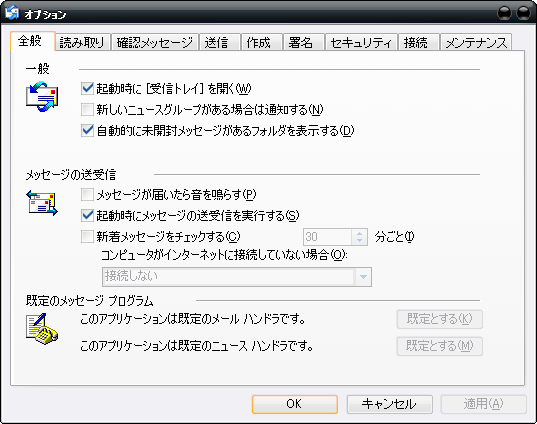Uncheck 自動的に未開封メッセージ folder display option
This screenshot has width=537, height=424.
pos(87,130)
